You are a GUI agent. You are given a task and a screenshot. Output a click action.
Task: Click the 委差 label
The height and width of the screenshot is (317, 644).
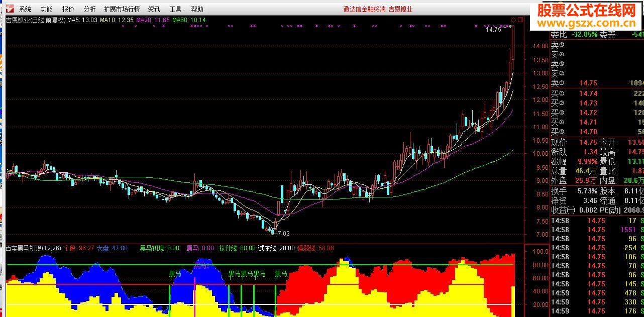pos(607,35)
